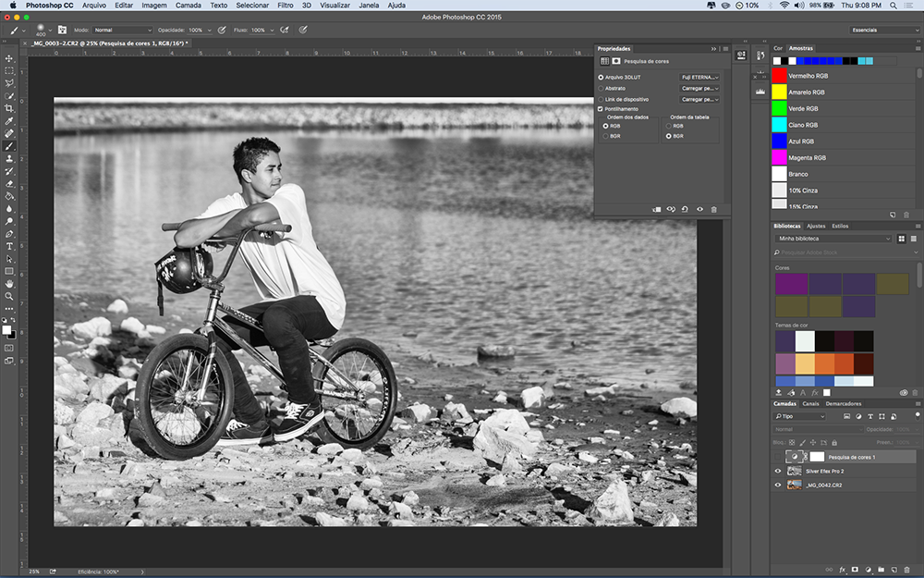Reset adjustment defaults in Properties panel

[x=685, y=210]
